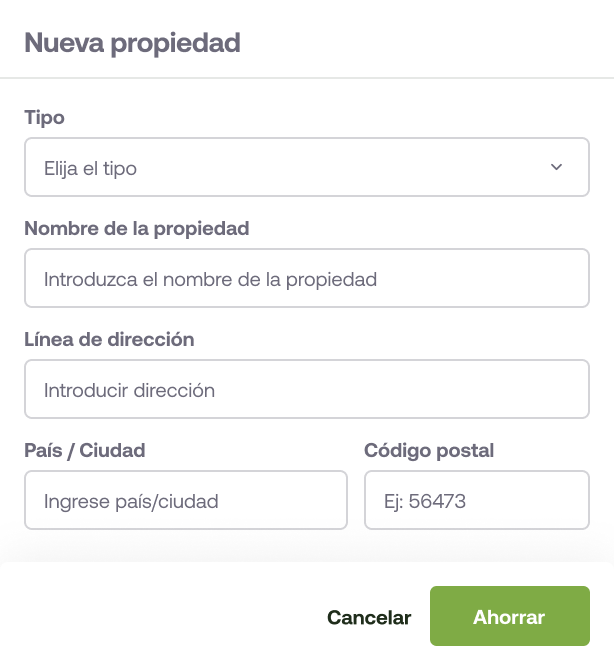Click the chevron arrow in Tipo field

tap(557, 167)
